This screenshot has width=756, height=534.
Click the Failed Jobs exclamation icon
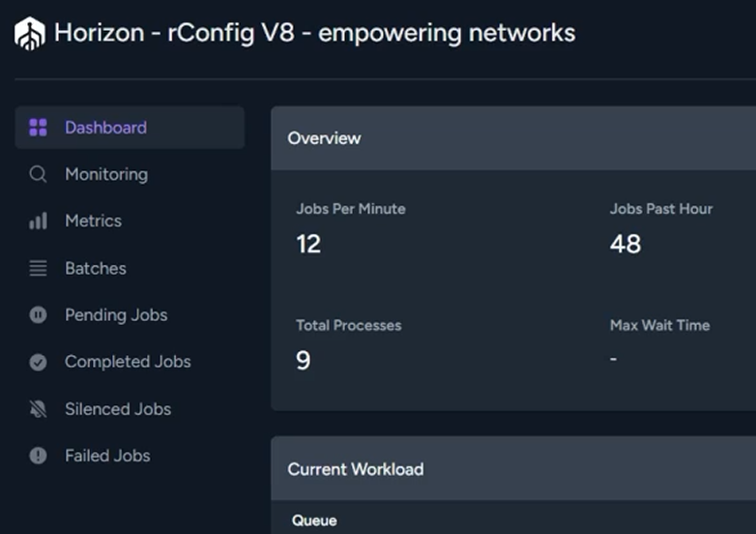click(38, 456)
